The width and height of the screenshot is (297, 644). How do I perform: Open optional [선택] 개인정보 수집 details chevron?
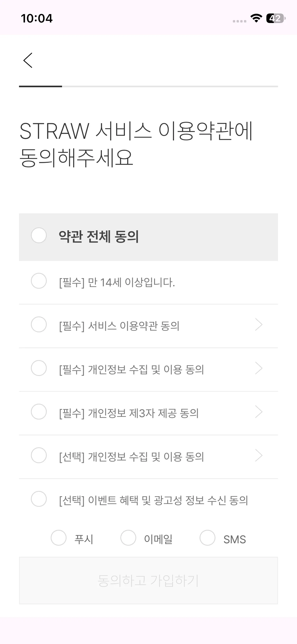click(259, 456)
